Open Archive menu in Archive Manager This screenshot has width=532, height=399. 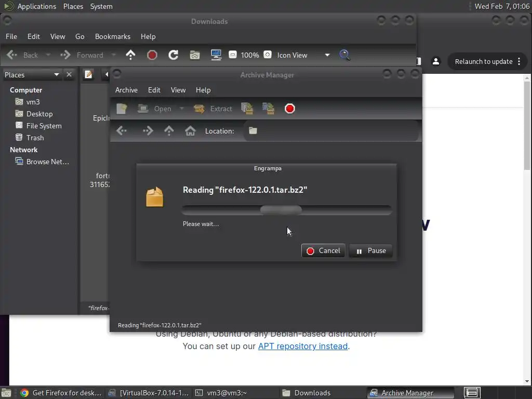(126, 90)
